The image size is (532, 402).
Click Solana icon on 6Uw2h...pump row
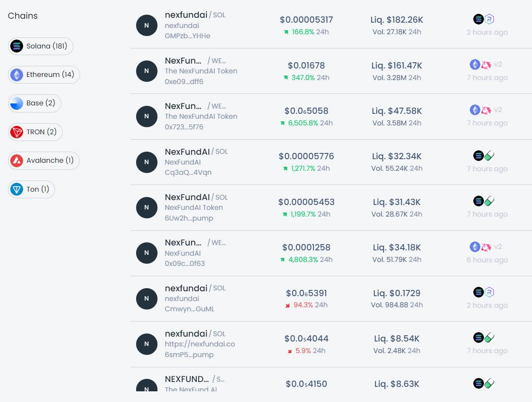479,201
